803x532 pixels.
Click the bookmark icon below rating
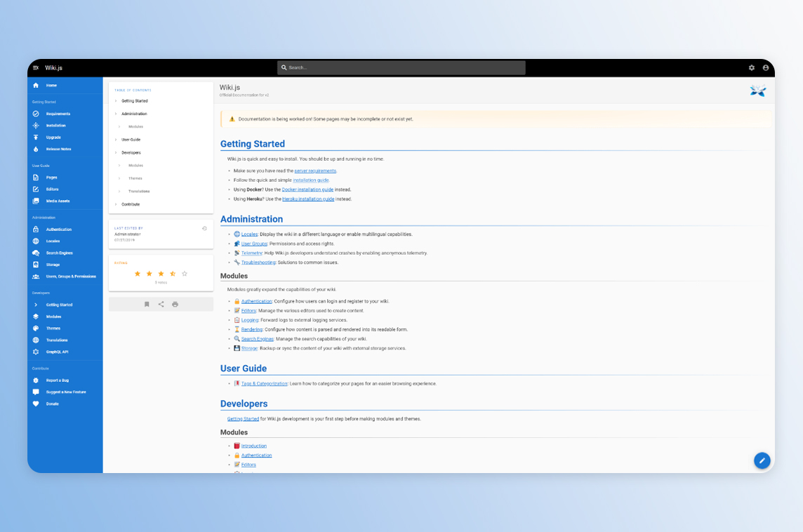tap(147, 305)
